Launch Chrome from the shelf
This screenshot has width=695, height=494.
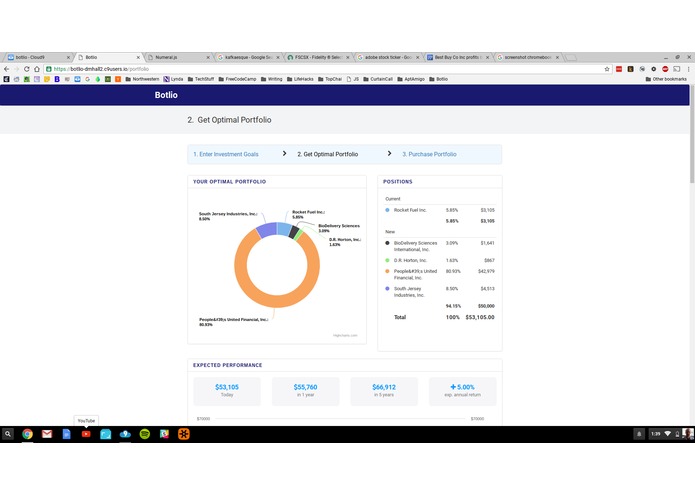point(27,434)
